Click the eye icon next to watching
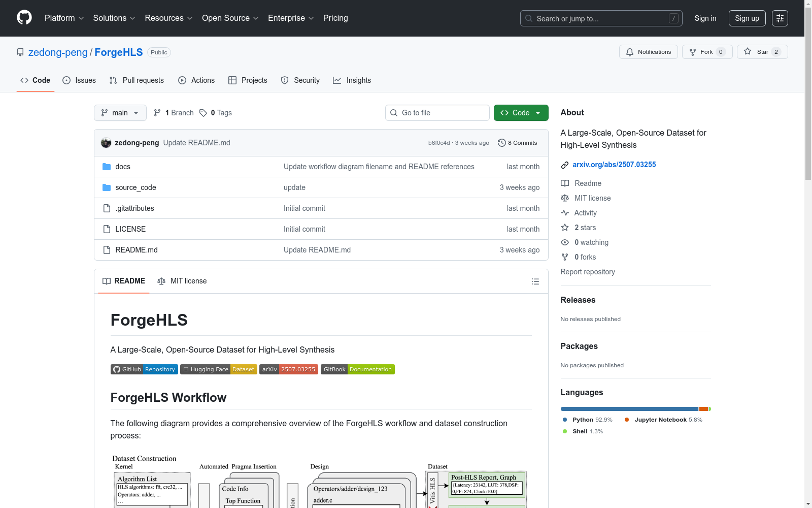Screen dimensions: 812x508 pyautogui.click(x=565, y=242)
